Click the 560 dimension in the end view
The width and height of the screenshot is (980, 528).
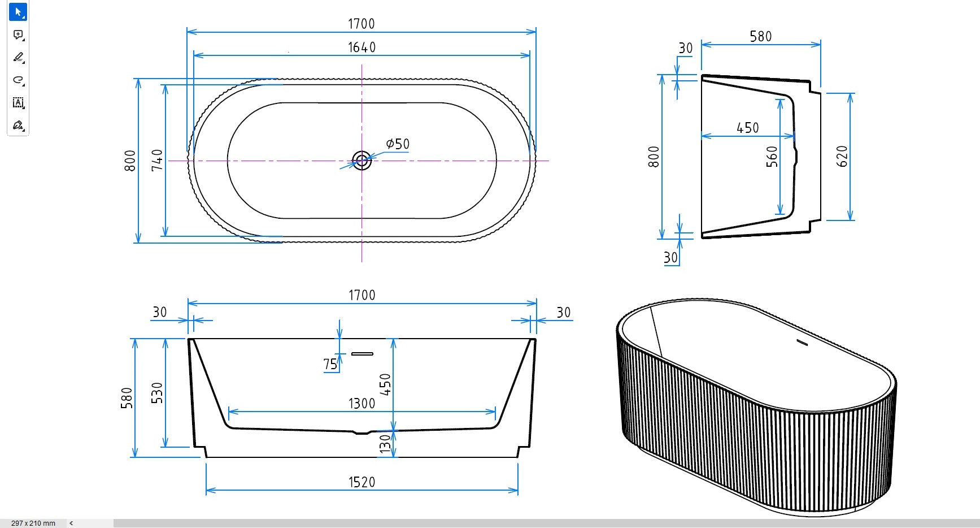pyautogui.click(x=772, y=157)
